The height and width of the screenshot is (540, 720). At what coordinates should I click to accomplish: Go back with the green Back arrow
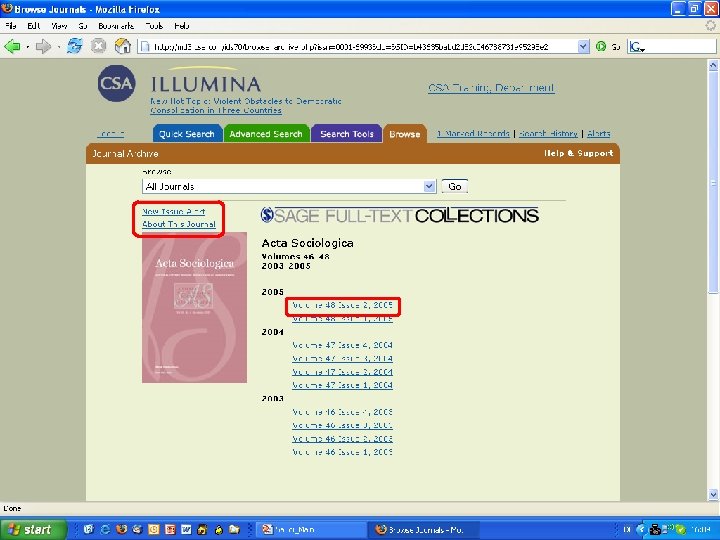coord(13,46)
